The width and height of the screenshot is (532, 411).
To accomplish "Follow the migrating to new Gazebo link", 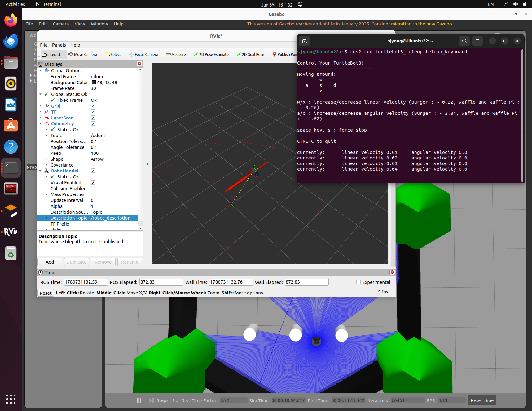I will pos(421,24).
